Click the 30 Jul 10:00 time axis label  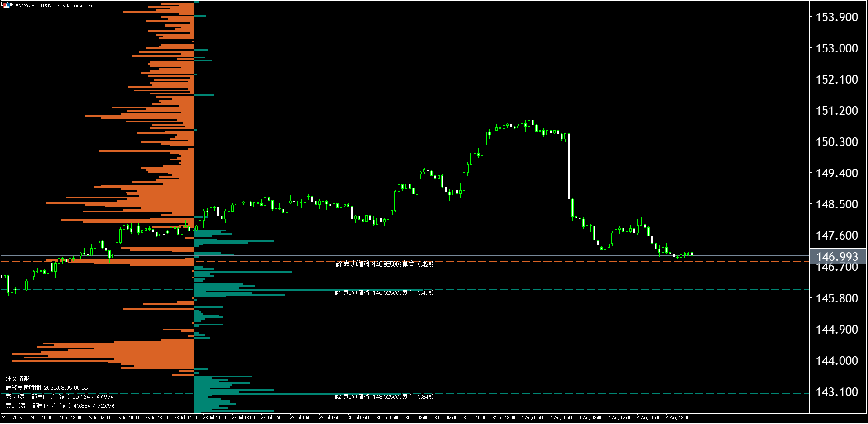[x=388, y=418]
